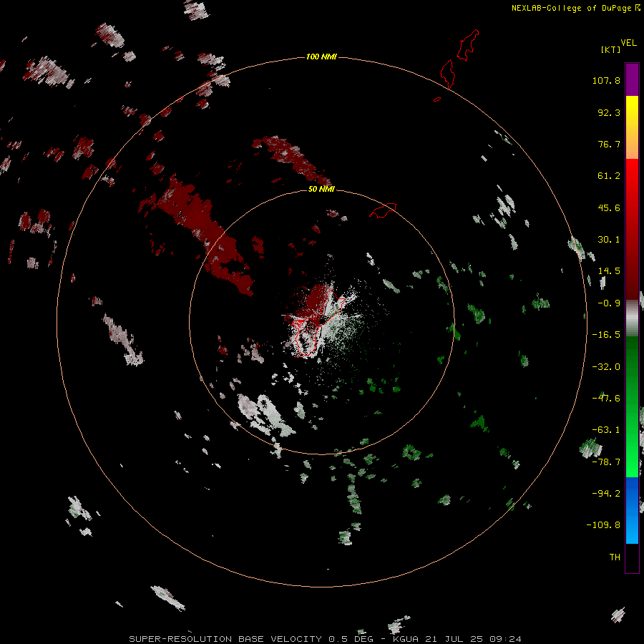Click the 61.2 legend value
Screen dimensions: 644x644
609,176
